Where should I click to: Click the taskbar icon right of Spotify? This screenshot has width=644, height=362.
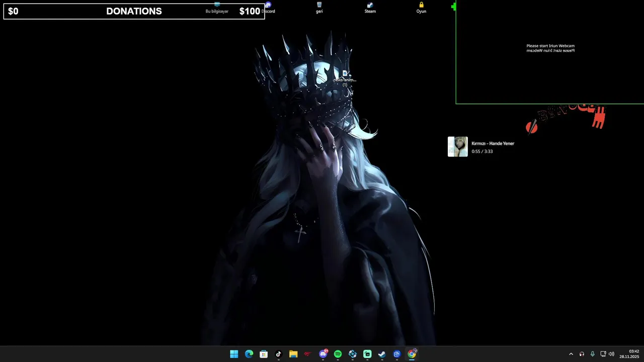(353, 354)
